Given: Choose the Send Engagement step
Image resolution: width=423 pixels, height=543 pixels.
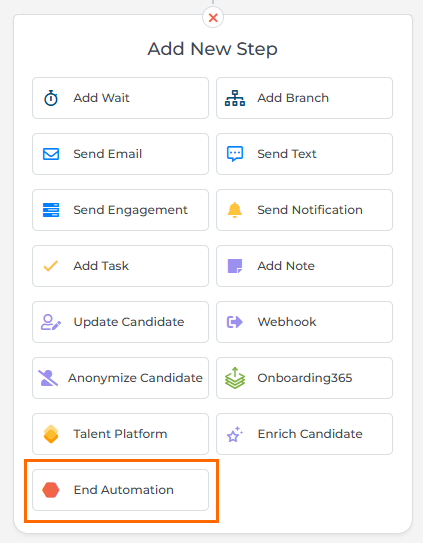Looking at the screenshot, I should coord(121,210).
